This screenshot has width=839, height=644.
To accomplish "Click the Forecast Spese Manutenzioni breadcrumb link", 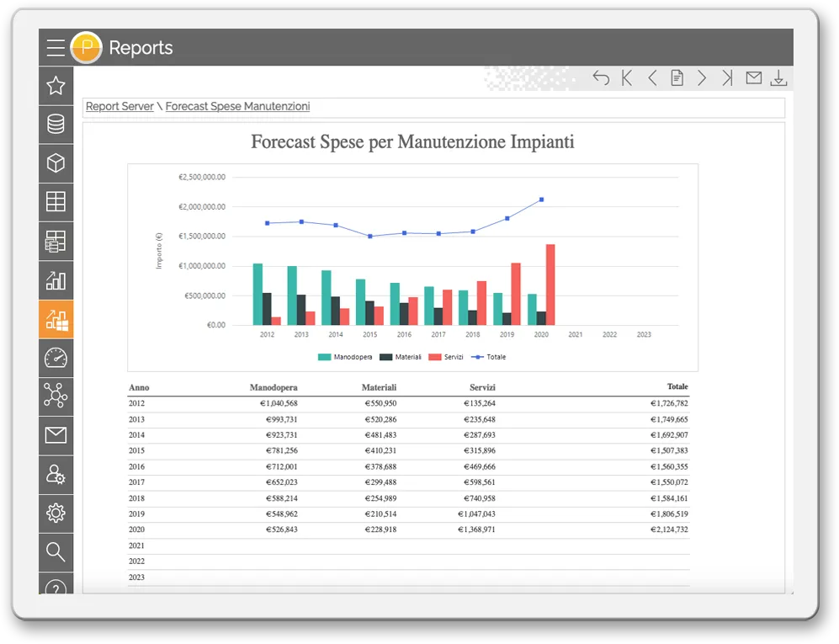I will [x=237, y=107].
